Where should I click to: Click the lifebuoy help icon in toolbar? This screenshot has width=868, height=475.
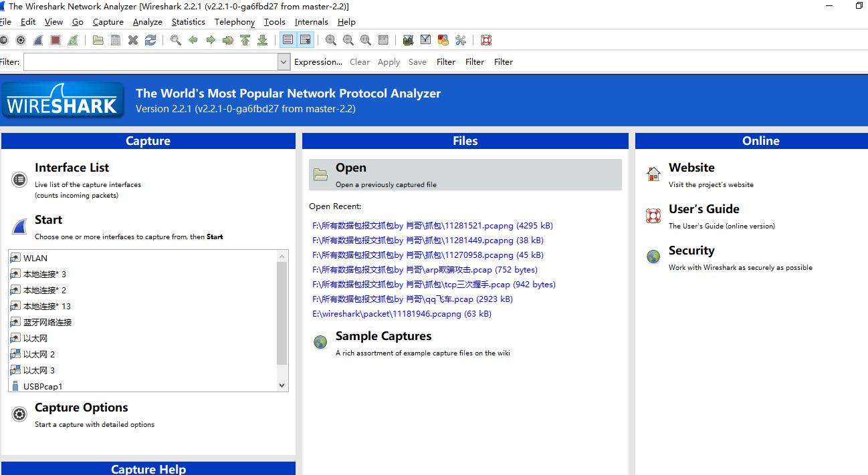pyautogui.click(x=486, y=40)
